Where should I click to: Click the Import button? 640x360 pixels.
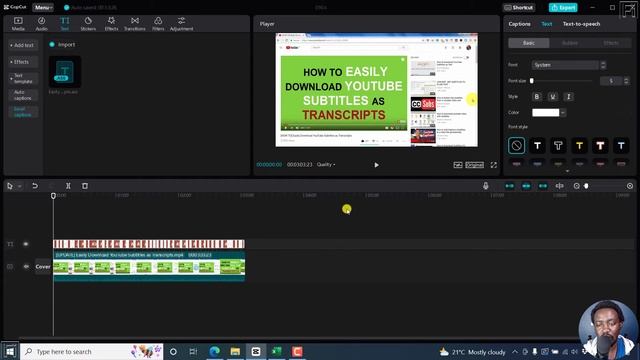pyautogui.click(x=62, y=44)
